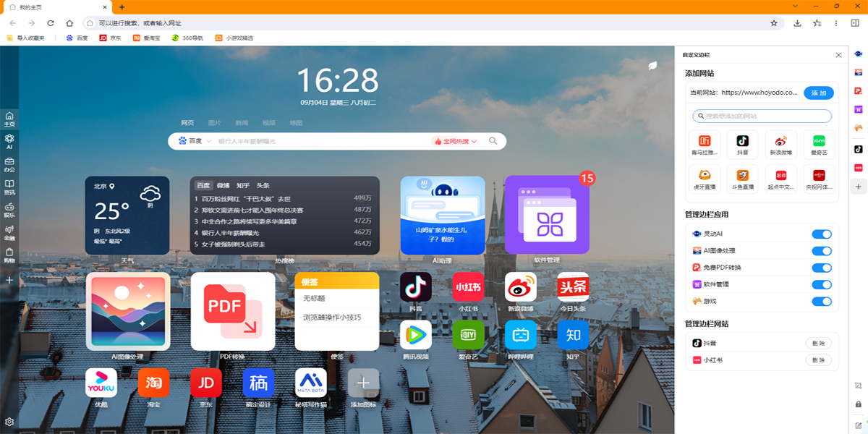Toggle the 灵动AI sidebar app switch
Image resolution: width=868 pixels, height=434 pixels.
click(821, 234)
